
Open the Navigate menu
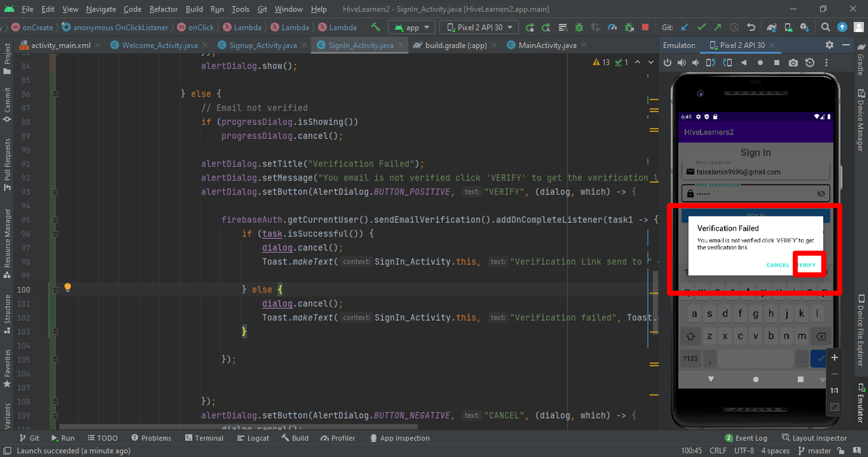[x=101, y=9]
